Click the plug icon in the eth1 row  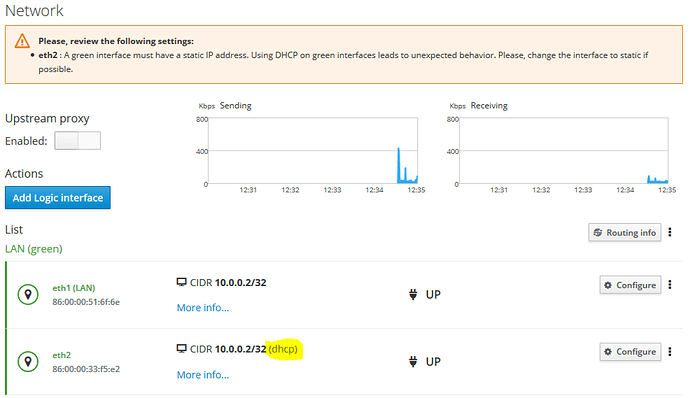point(413,295)
